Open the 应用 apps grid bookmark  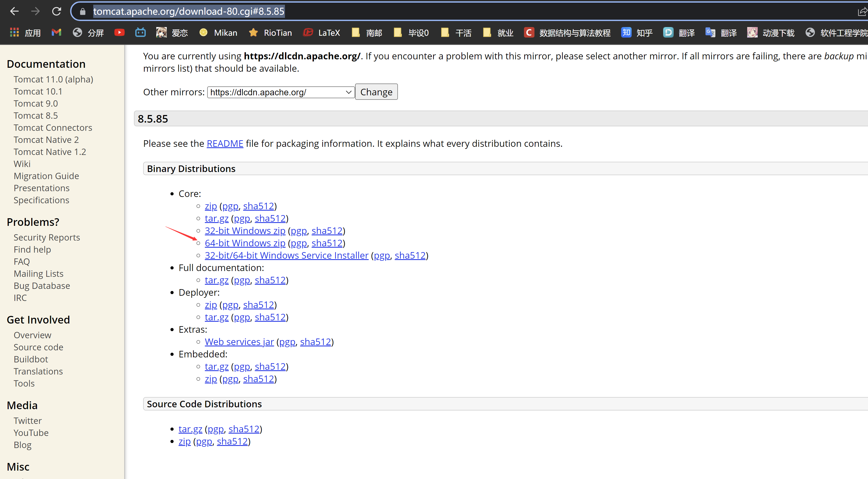coord(25,33)
